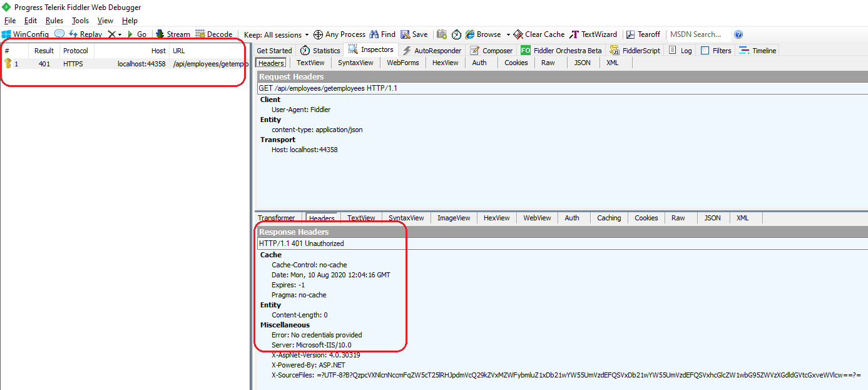Clear Cache from the toolbar
Viewport: 868px width, 390px height.
click(539, 34)
